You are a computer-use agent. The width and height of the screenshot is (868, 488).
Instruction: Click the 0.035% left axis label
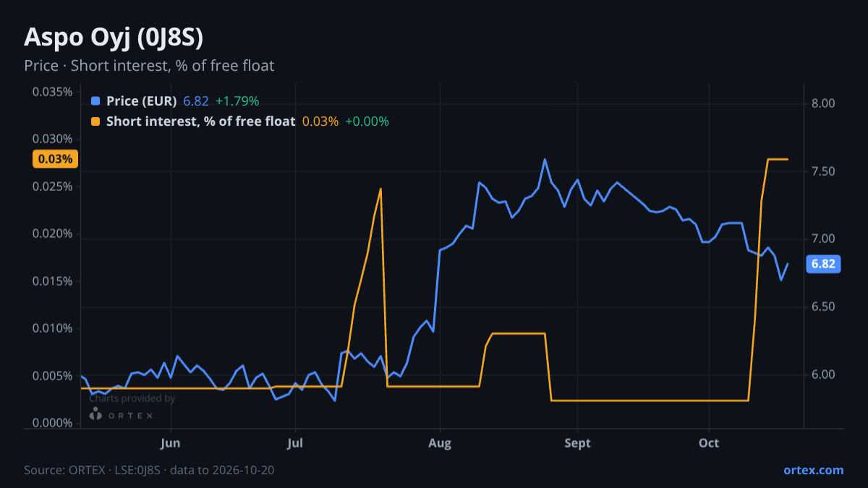52,92
